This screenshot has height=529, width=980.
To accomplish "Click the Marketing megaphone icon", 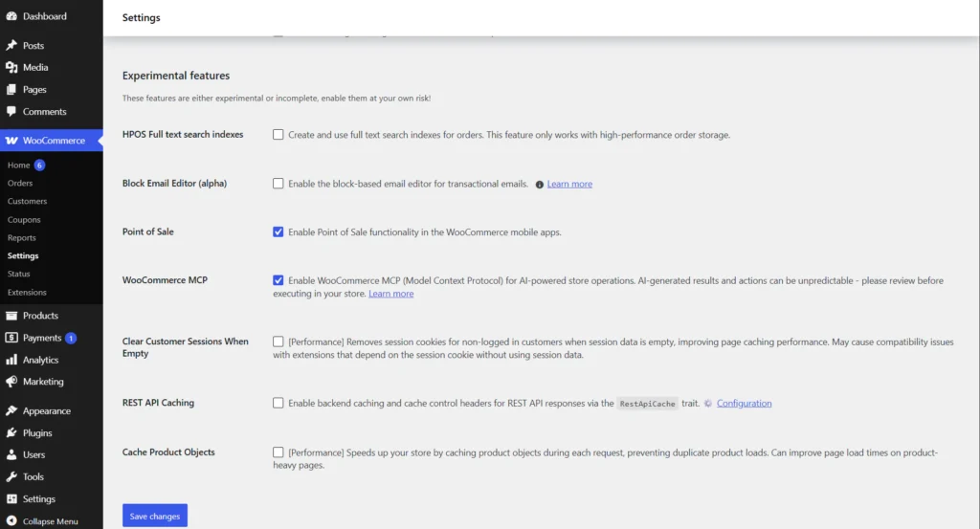I will [11, 382].
